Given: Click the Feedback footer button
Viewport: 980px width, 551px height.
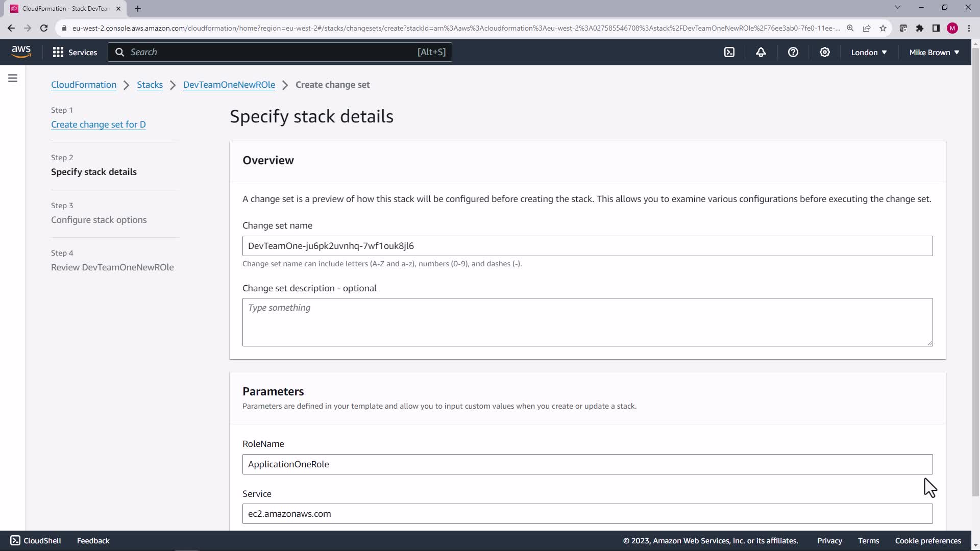Looking at the screenshot, I should pos(93,540).
